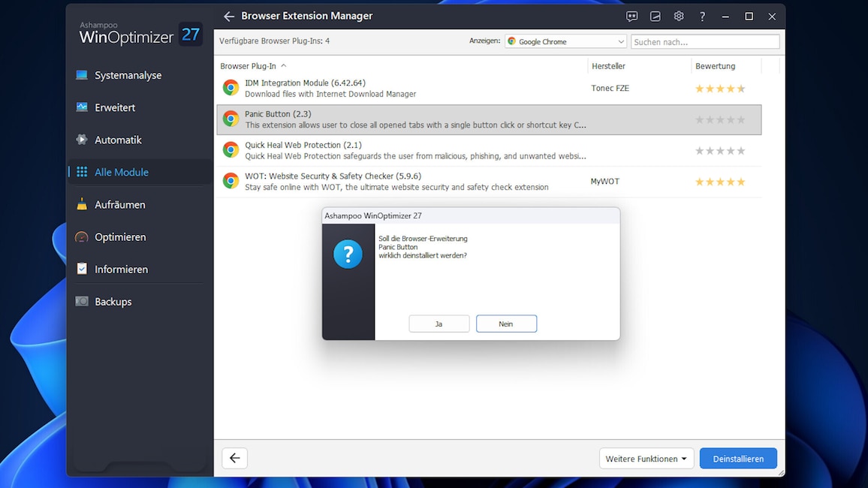Click Chrome icon of WOT extension
This screenshot has width=868, height=488.
231,180
